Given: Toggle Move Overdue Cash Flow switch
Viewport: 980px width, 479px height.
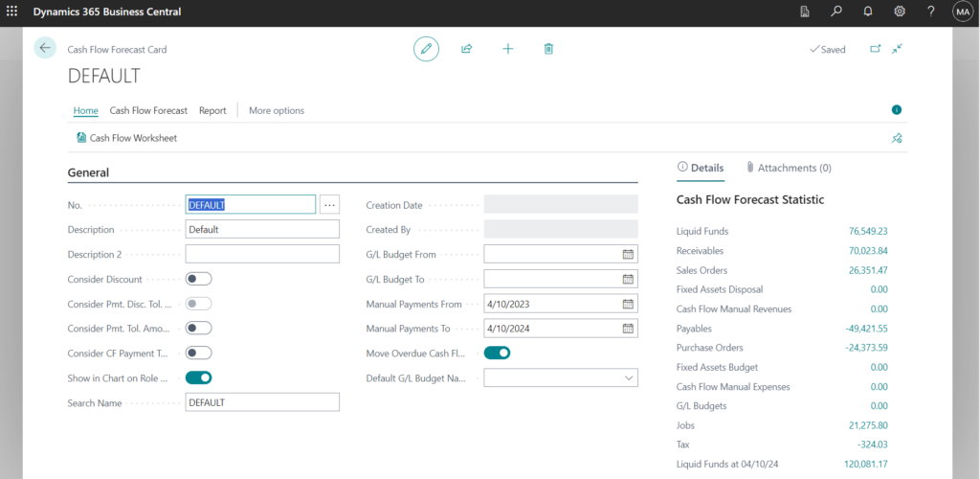Looking at the screenshot, I should pos(497,353).
